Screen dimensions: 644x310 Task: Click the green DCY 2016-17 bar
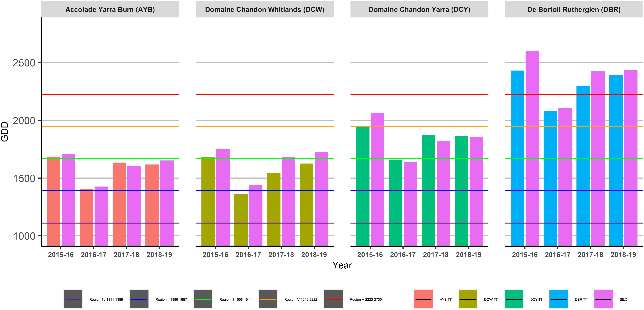click(396, 203)
